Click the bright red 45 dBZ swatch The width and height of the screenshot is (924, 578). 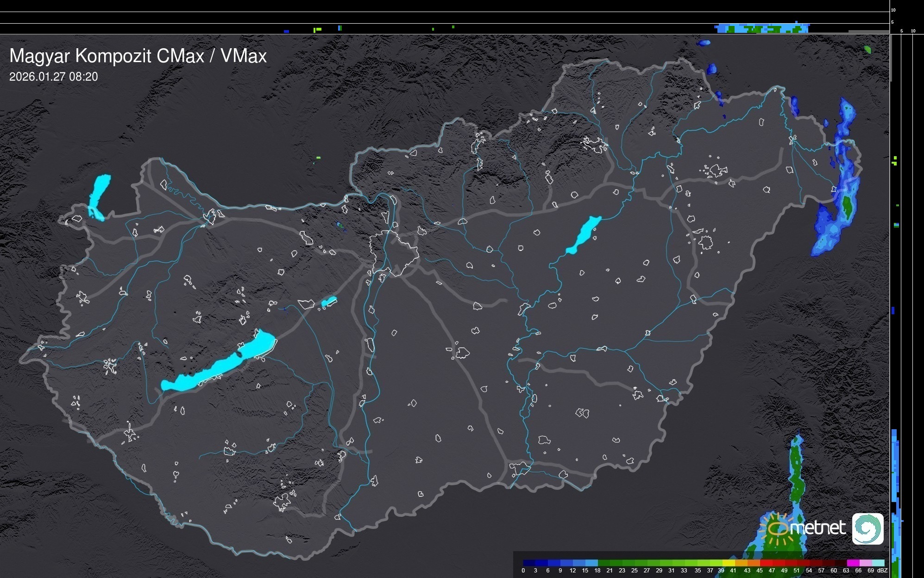tap(767, 563)
